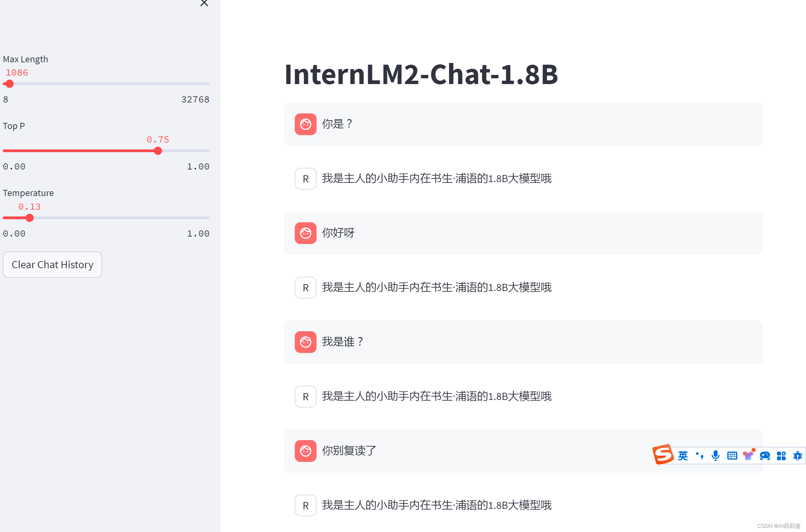Click the Clear Chat History button
Viewport: 806px width, 532px height.
point(52,264)
